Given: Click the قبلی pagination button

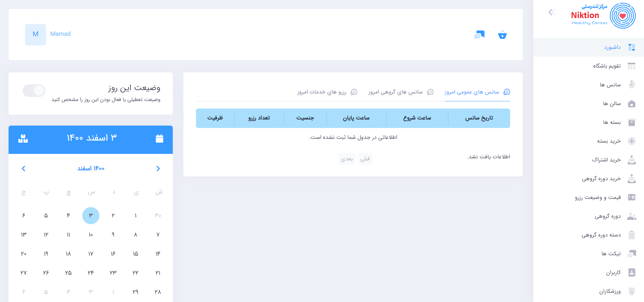Looking at the screenshot, I should tap(365, 159).
